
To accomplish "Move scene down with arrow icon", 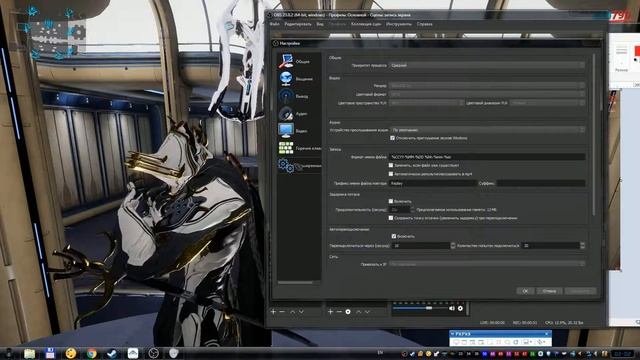I will (301, 312).
